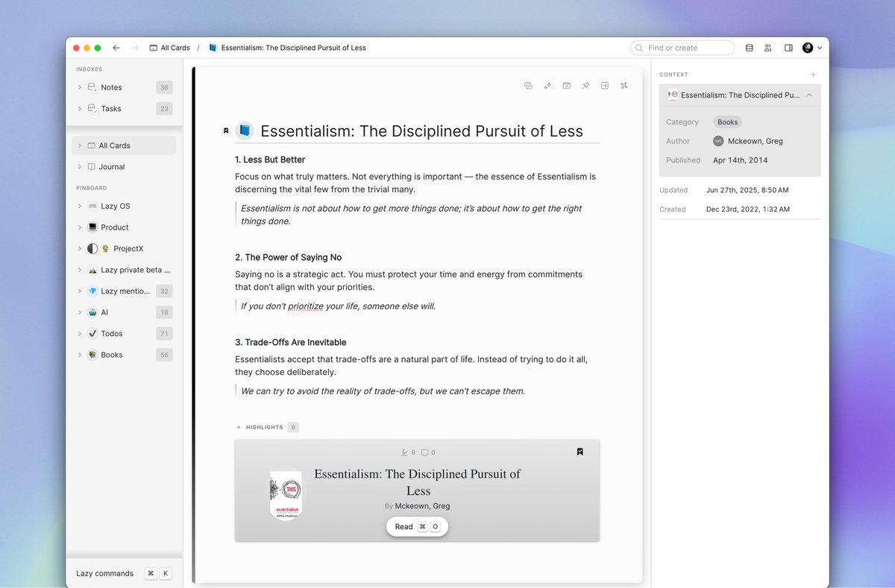Click author Mckeown, Greg in Context

point(756,141)
